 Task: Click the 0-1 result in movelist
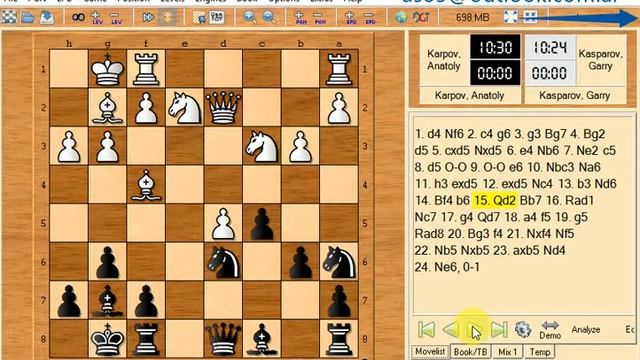click(x=471, y=267)
